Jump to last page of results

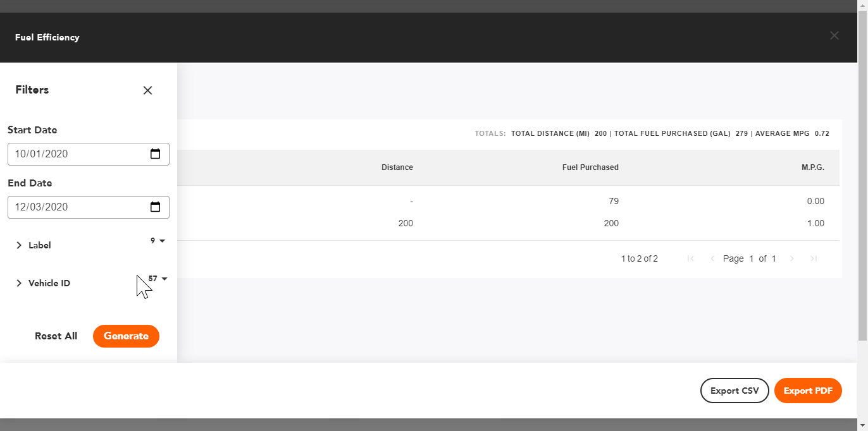point(814,258)
